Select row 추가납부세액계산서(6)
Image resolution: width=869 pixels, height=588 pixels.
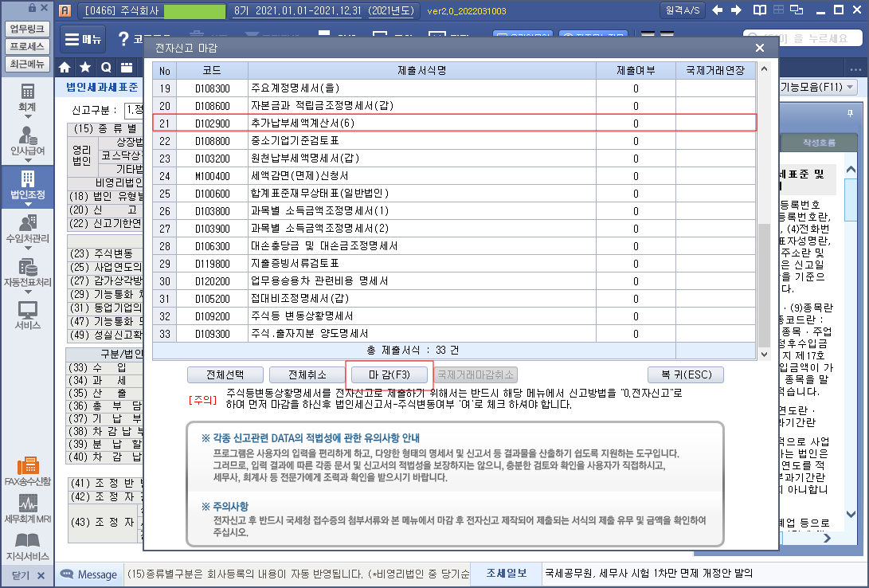pyautogui.click(x=454, y=123)
